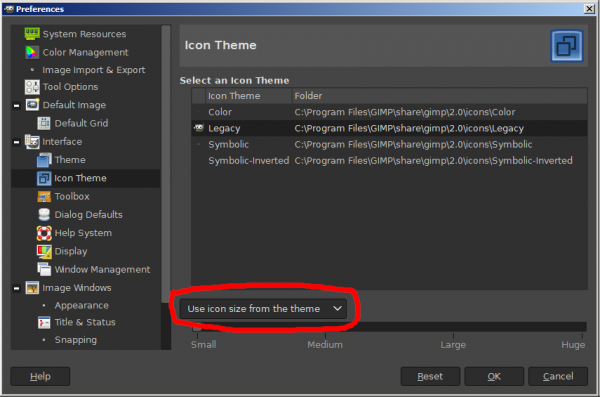Click the OK button
Screen dimensions: 600x397
[494, 376]
